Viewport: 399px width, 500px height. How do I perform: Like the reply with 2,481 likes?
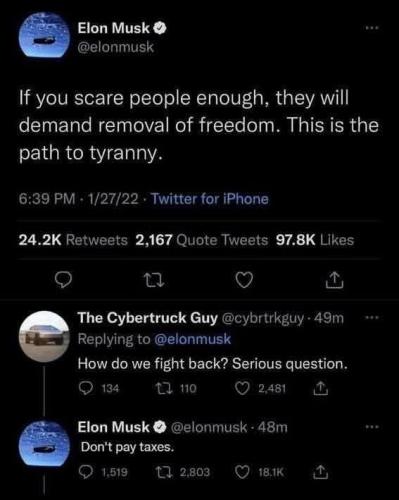pos(242,388)
